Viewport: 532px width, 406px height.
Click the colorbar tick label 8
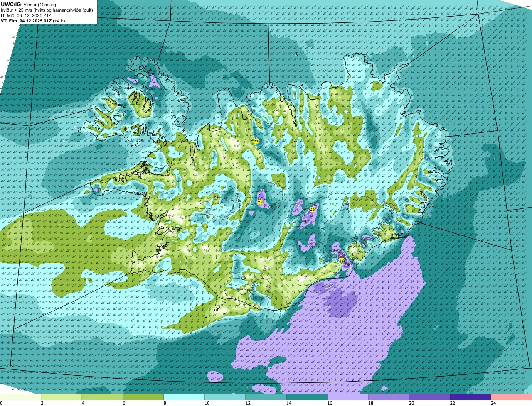(165, 403)
